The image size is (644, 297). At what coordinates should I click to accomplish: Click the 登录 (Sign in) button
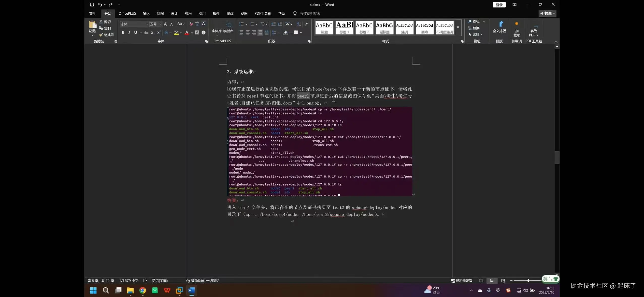499,5
